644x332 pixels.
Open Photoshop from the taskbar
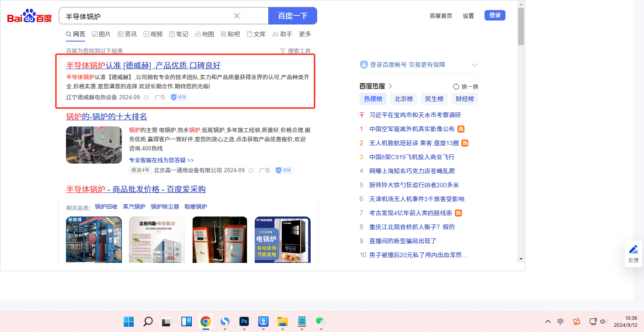click(x=244, y=322)
